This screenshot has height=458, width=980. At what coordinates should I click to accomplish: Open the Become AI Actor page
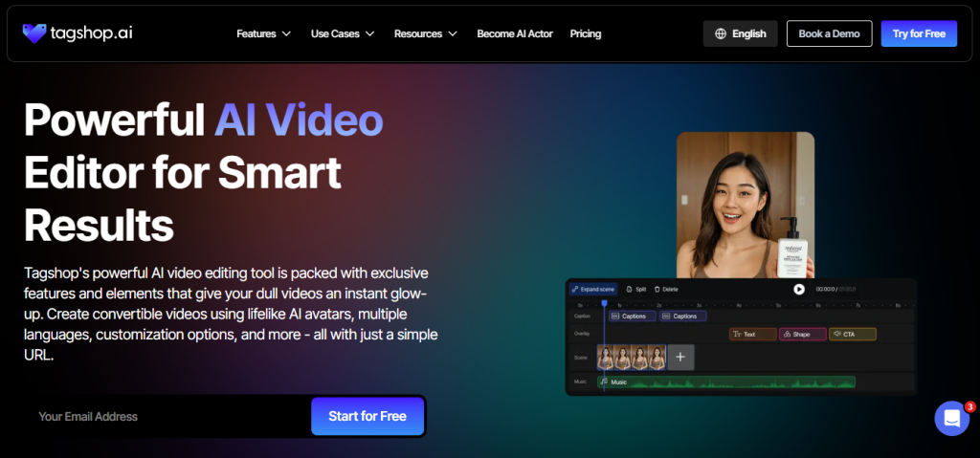[515, 33]
